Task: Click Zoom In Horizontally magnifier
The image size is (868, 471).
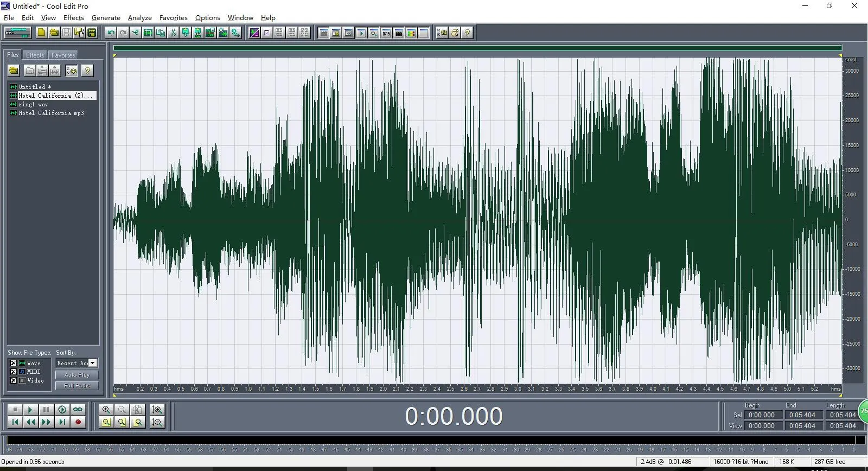Action: click(106, 410)
